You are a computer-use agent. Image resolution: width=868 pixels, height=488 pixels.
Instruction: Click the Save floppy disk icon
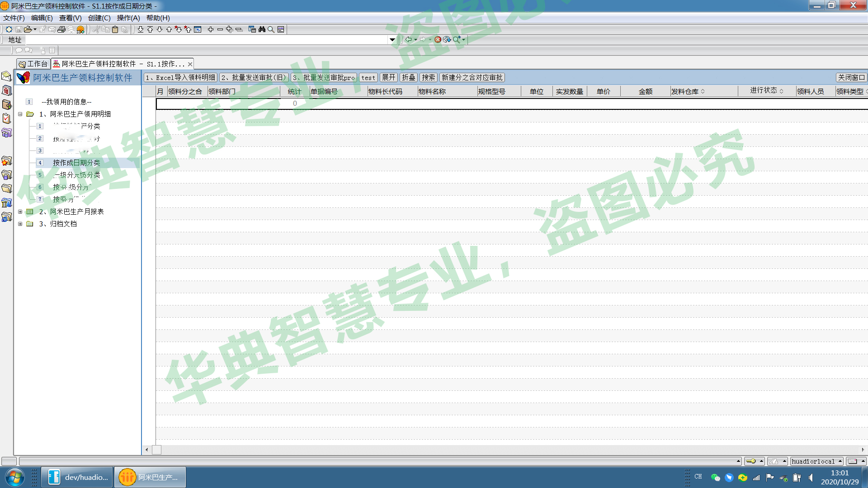click(19, 29)
